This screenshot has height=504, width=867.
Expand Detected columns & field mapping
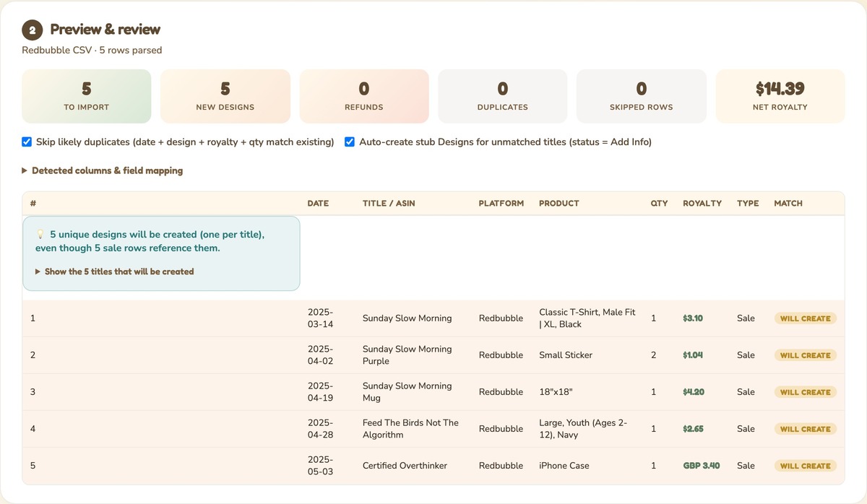(103, 171)
